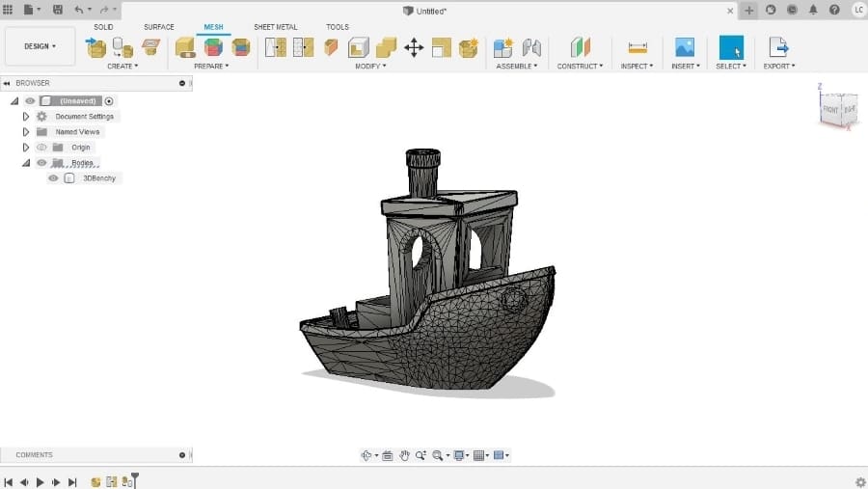
Task: Activate the root component radio button
Action: [109, 101]
